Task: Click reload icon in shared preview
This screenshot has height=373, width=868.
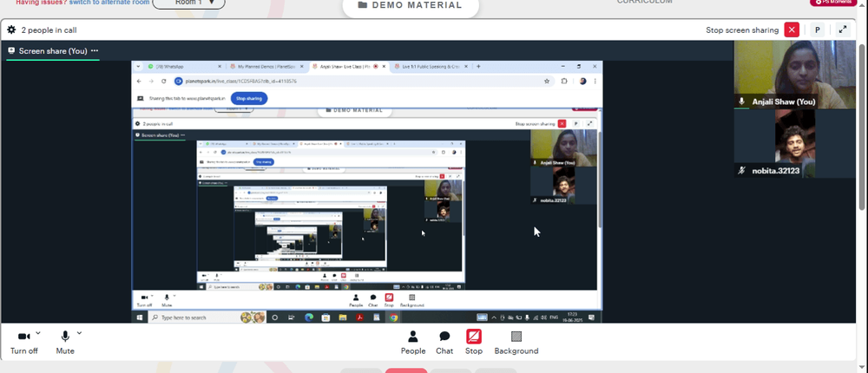Action: pyautogui.click(x=164, y=81)
